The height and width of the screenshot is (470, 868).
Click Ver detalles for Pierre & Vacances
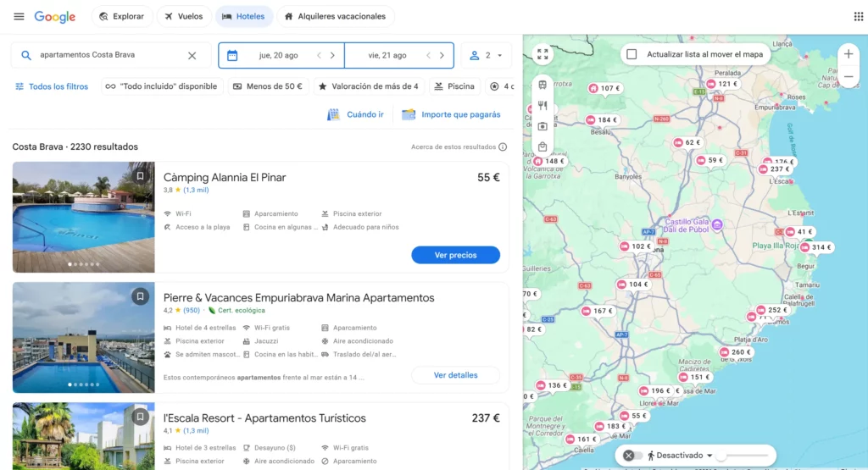coord(455,375)
